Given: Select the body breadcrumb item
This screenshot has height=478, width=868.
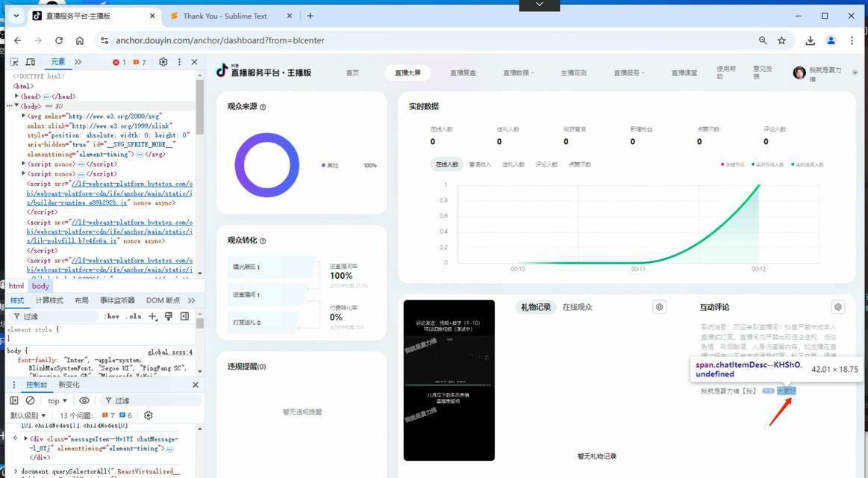Looking at the screenshot, I should (x=40, y=286).
